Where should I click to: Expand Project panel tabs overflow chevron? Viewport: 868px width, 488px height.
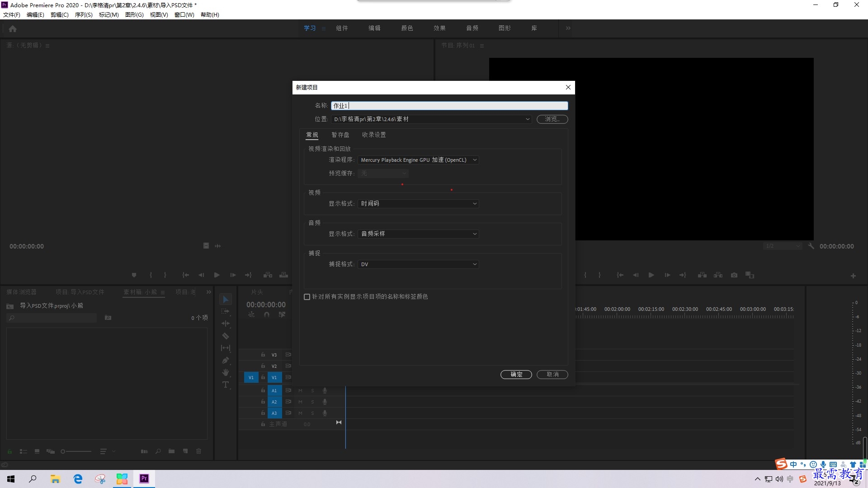pyautogui.click(x=209, y=292)
